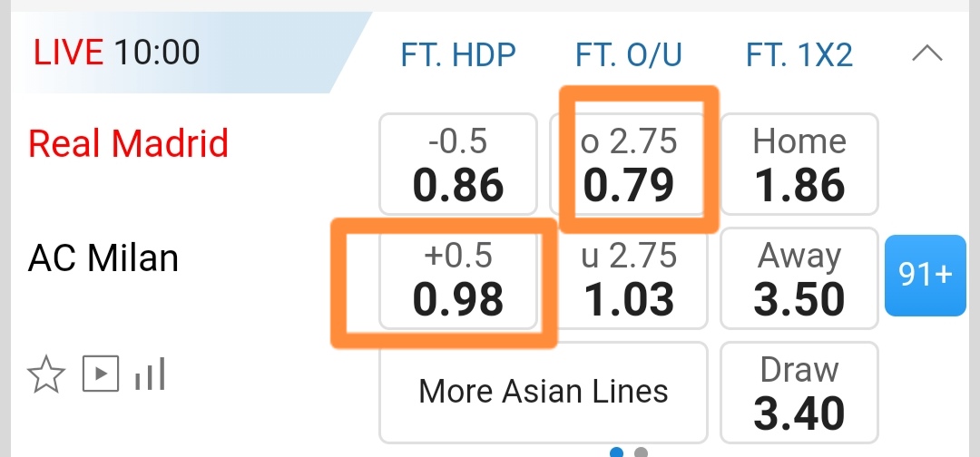Pick Over 2.75 goals at 0.79
The image size is (980, 457).
pyautogui.click(x=629, y=163)
